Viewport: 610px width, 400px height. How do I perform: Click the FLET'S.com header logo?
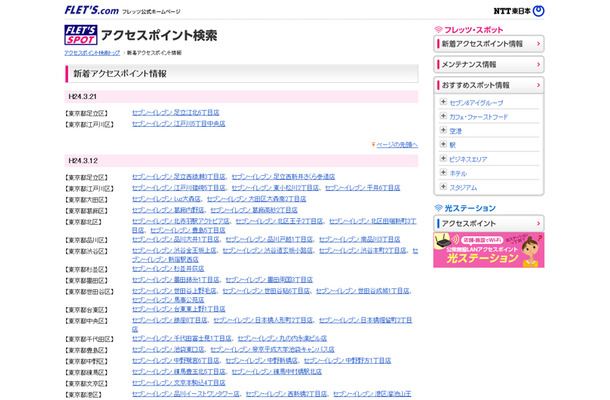click(91, 10)
